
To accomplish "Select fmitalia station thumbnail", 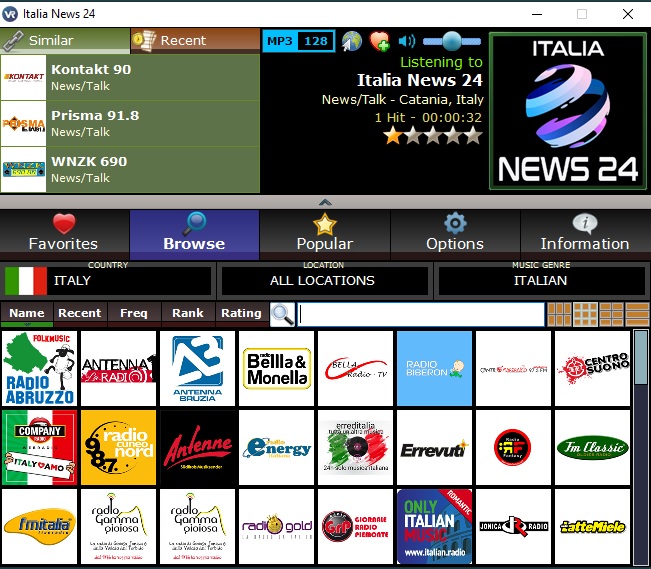I will tap(39, 526).
